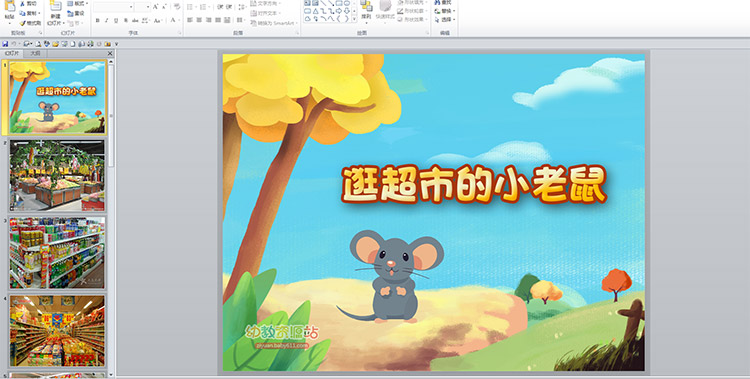The image size is (750, 379).
Task: Open Quick Styles (快速样式) gallery
Action: click(386, 11)
